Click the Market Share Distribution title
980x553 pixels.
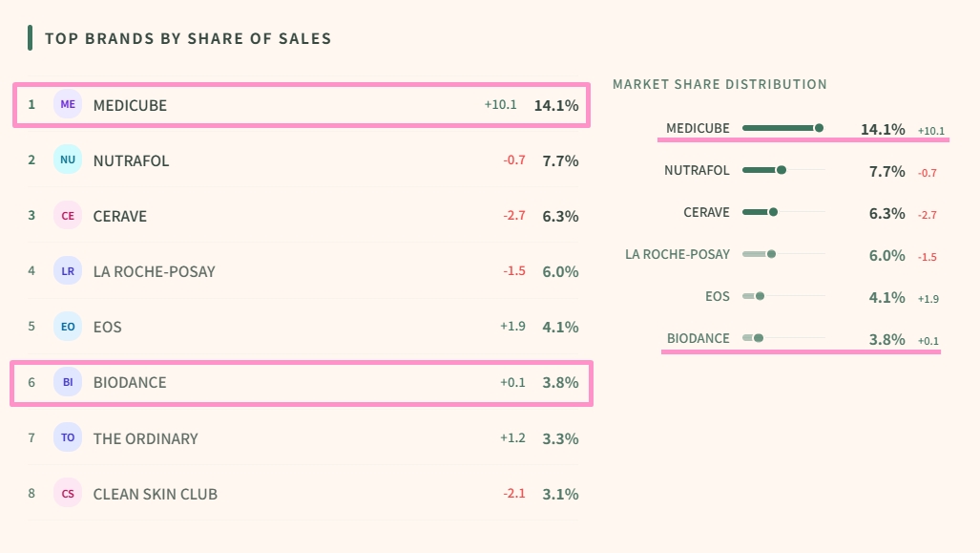[x=719, y=84]
